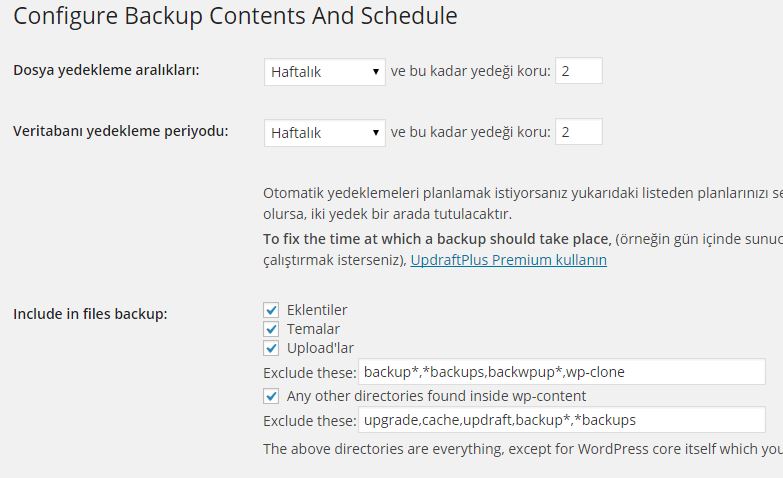Viewport: 783px width, 478px height.
Task: Click the Veritabanı yedekleme periyodu label
Action: 120,131
